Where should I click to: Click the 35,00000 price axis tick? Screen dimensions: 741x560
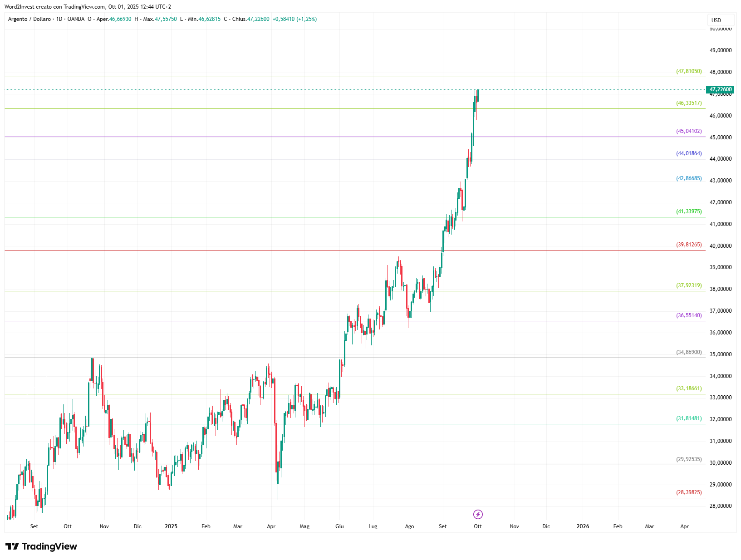click(x=721, y=354)
